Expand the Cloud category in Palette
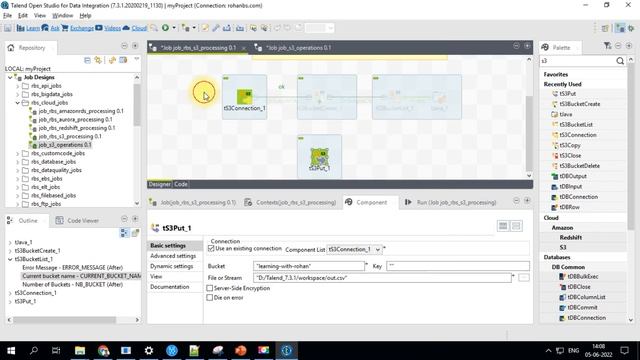 (x=551, y=218)
